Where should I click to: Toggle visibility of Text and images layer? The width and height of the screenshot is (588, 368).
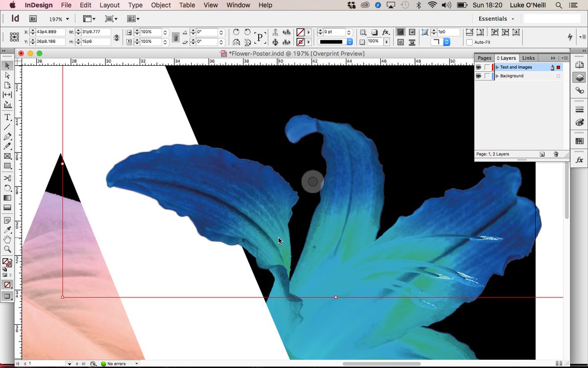[479, 67]
